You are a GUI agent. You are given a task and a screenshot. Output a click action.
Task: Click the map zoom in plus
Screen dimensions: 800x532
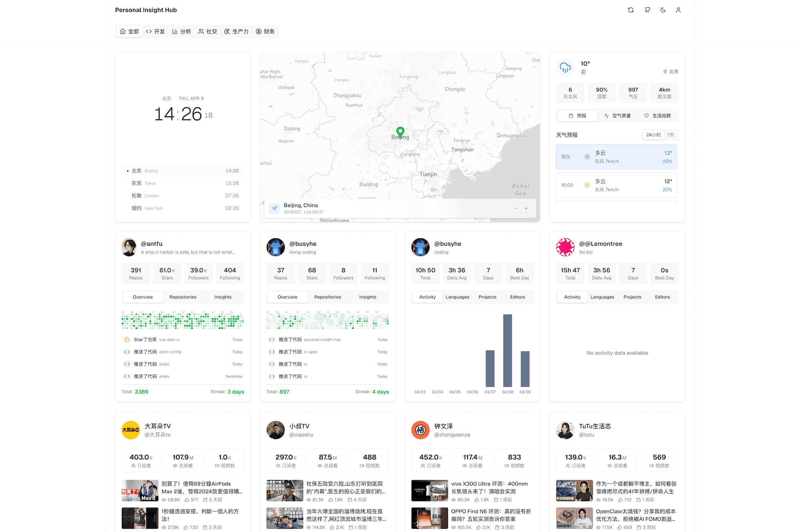526,208
